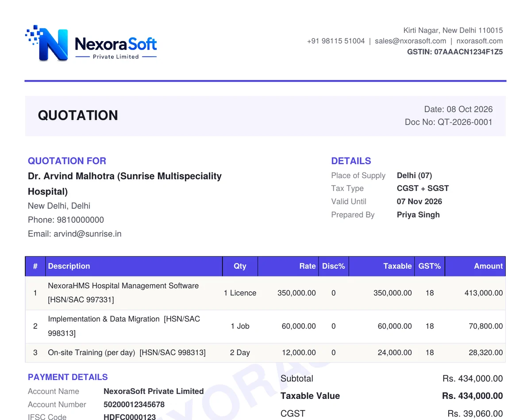
Task: Select the GSTIN: 07AAACN1234F1Z5 text
Action: (455, 52)
